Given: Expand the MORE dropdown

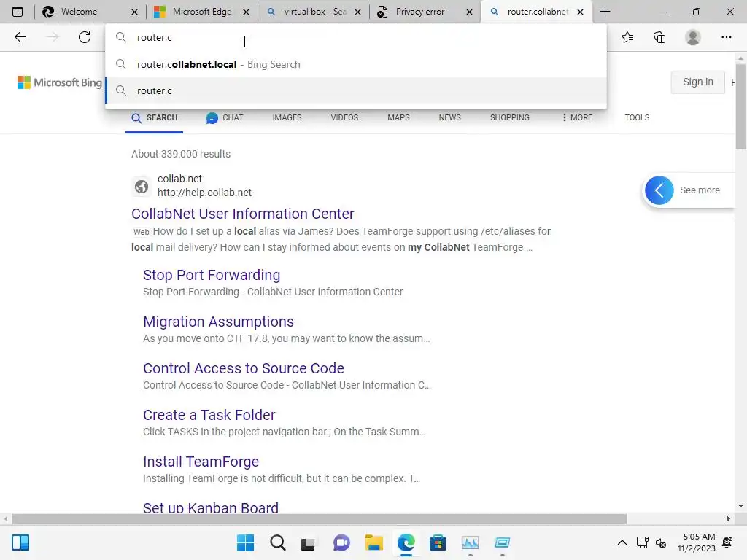Looking at the screenshot, I should point(577,117).
